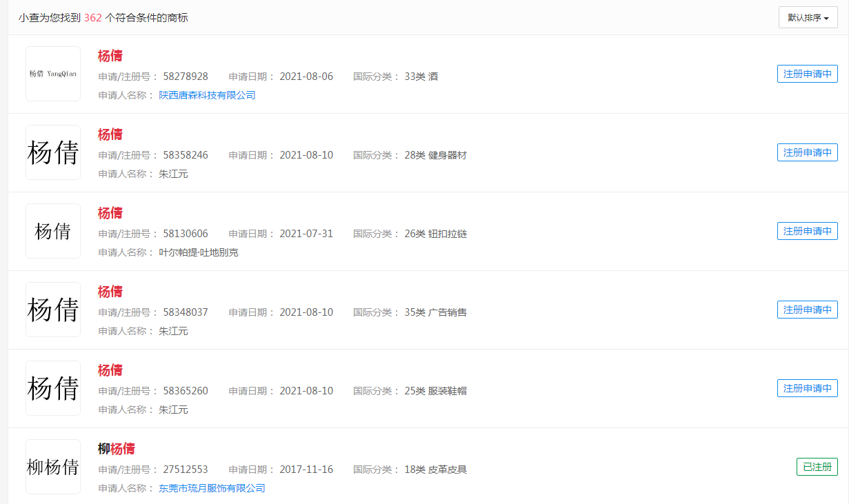Image resolution: width=849 pixels, height=504 pixels.
Task: Click the 柳杨倩 trademark image
Action: click(x=53, y=467)
